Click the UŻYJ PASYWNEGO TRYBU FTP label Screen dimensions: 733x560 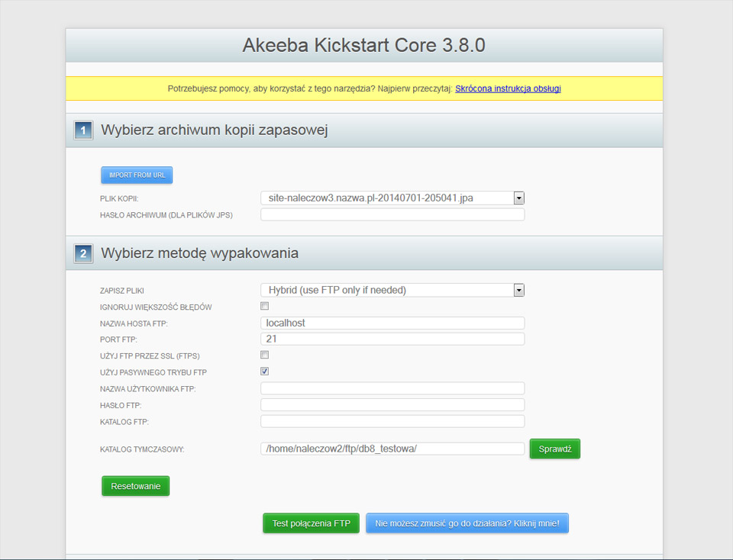[x=153, y=372]
